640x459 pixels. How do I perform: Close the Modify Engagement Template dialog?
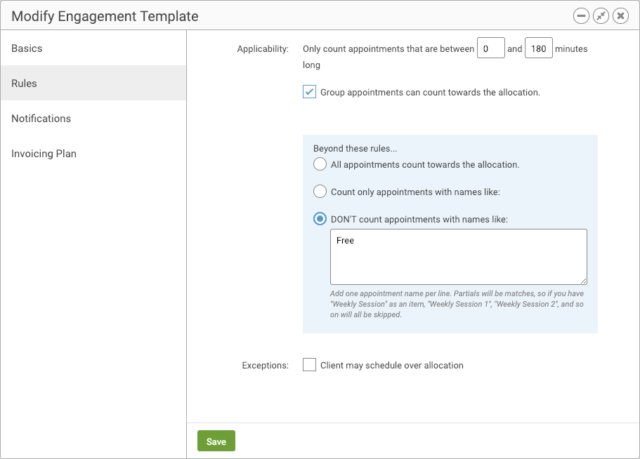[x=620, y=16]
